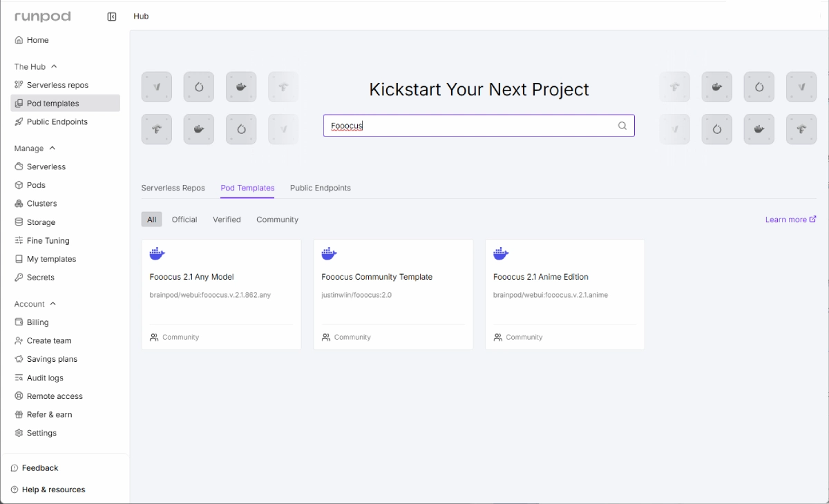
Task: Select the Verified filter option
Action: coord(227,220)
